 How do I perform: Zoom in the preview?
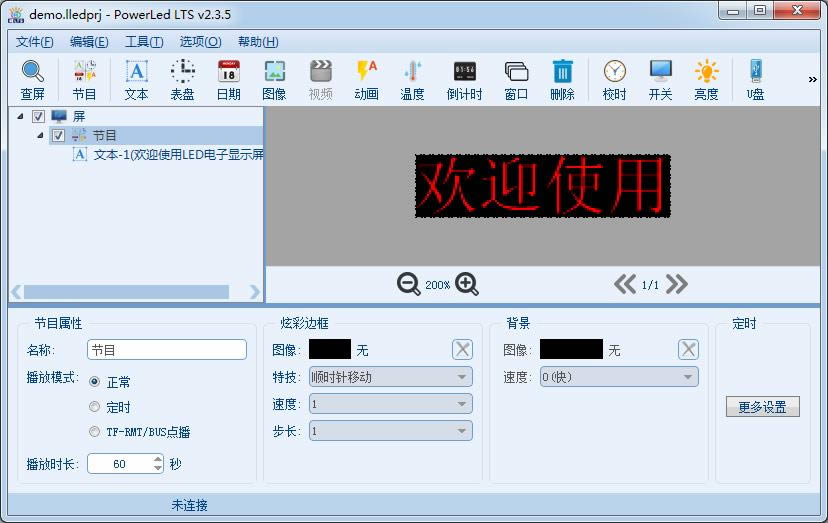click(467, 284)
